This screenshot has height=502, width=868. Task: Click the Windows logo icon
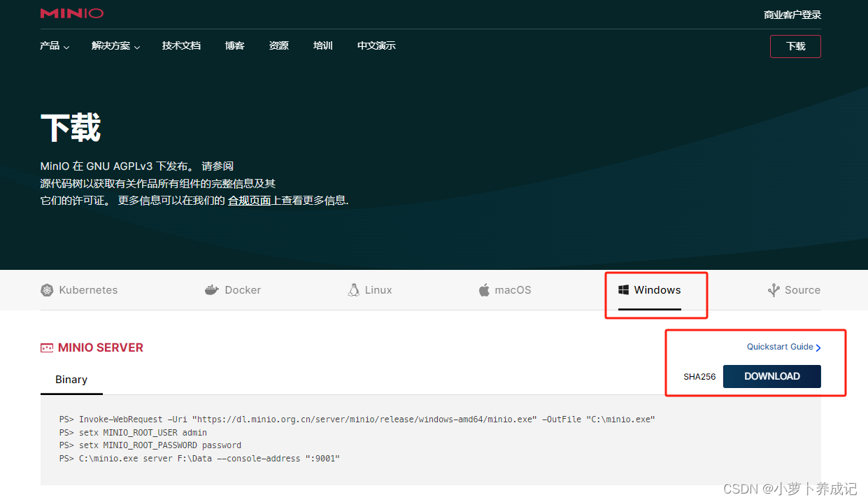pos(624,290)
